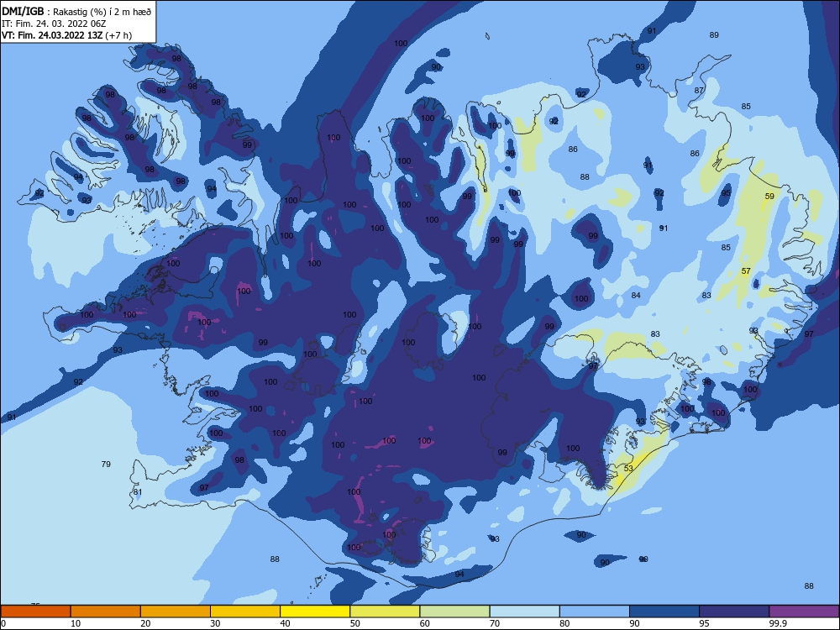Screen dimensions: 840x630
Task: Select the map value "81" on the southwest peninsula
Action: [138, 491]
